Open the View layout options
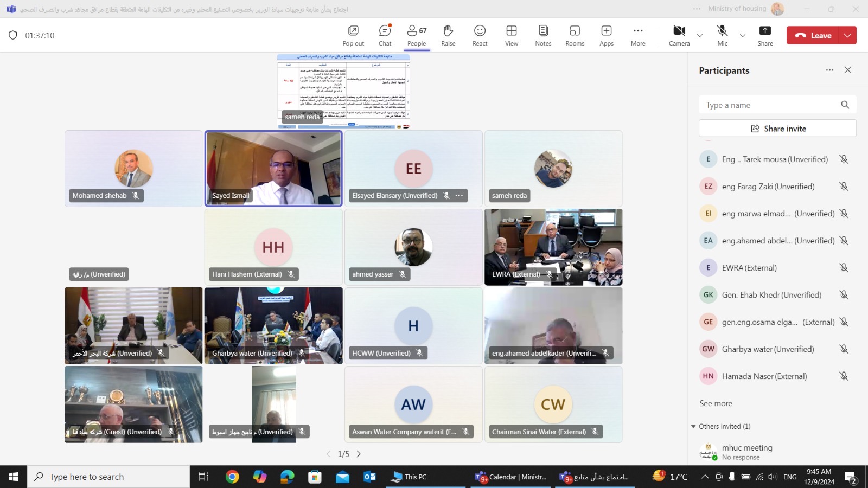The height and width of the screenshot is (488, 868). 512,36
